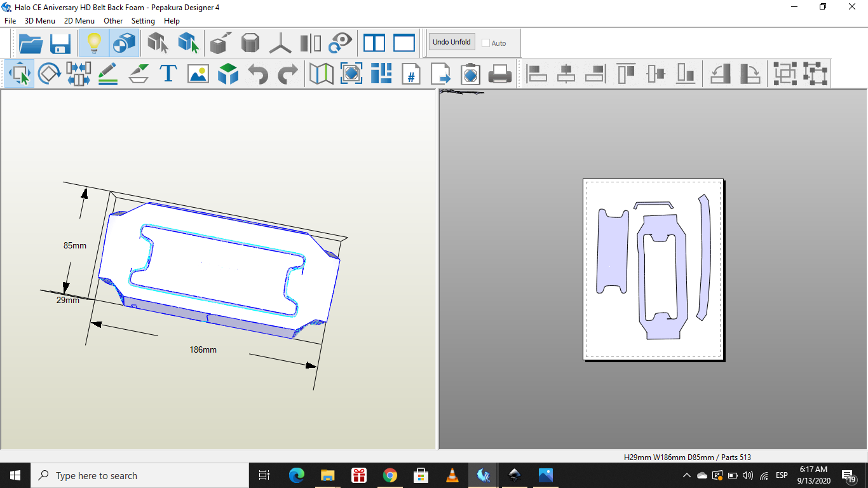Open the Setting menu
This screenshot has height=488, width=868.
click(143, 21)
